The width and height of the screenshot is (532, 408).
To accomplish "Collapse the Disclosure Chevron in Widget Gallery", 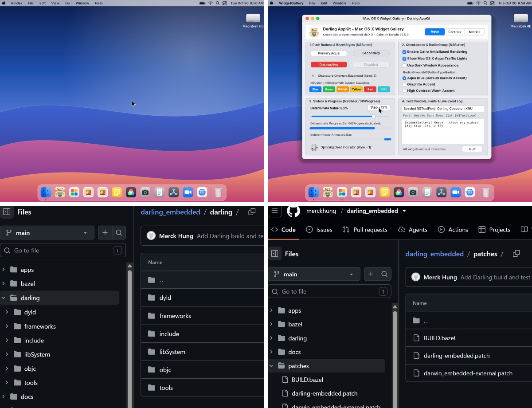I will coord(313,76).
